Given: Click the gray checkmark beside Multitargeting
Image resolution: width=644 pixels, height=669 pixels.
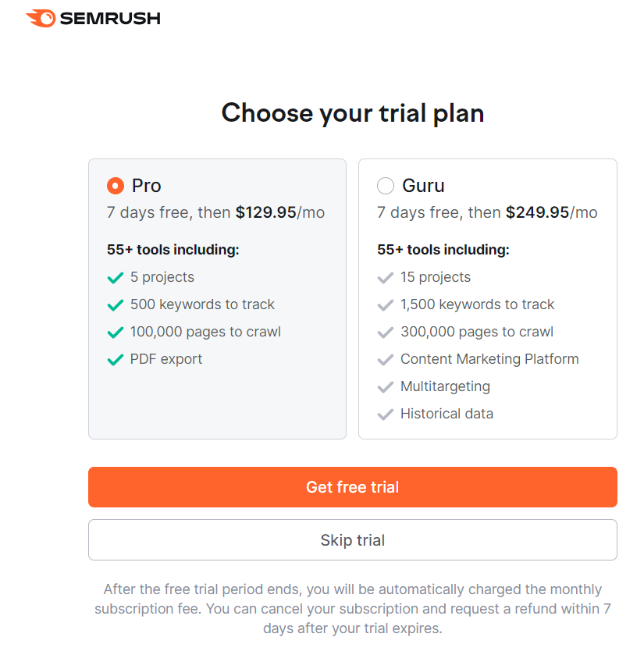Looking at the screenshot, I should 386,387.
